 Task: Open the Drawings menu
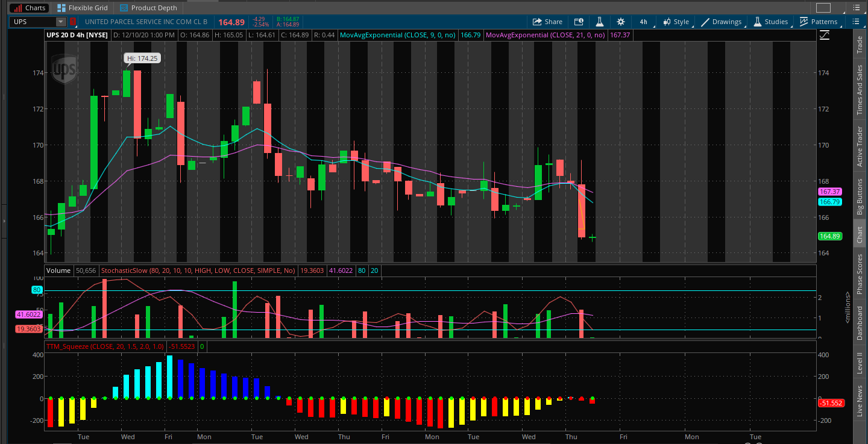pos(722,22)
